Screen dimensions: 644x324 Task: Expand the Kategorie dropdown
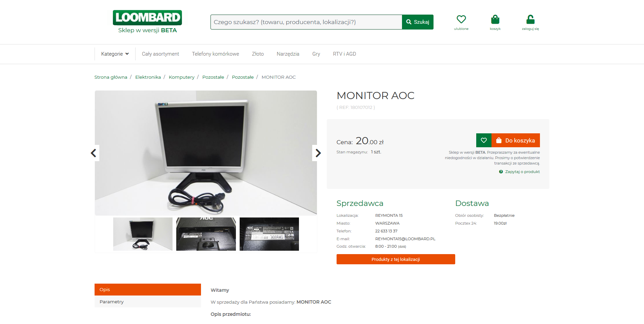[x=115, y=54]
